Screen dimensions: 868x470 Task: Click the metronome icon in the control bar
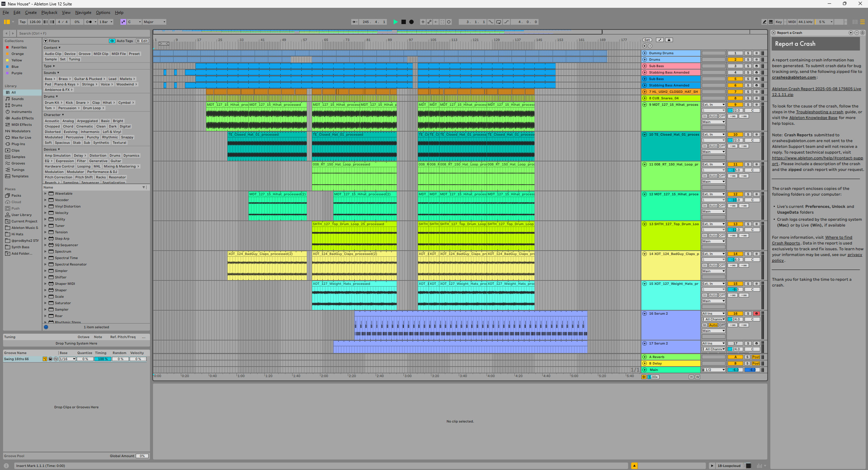click(x=89, y=22)
